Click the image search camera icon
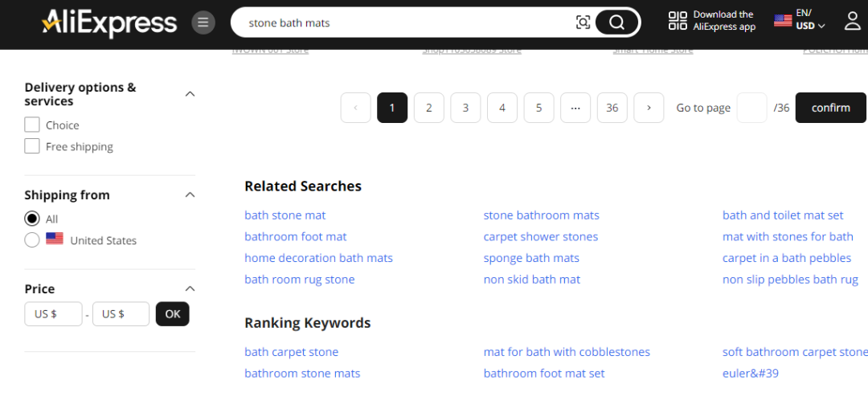868x401 pixels. point(583,23)
